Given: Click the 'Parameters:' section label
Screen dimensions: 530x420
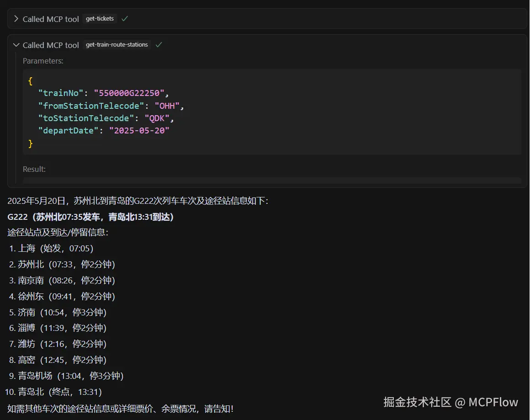Looking at the screenshot, I should [43, 61].
